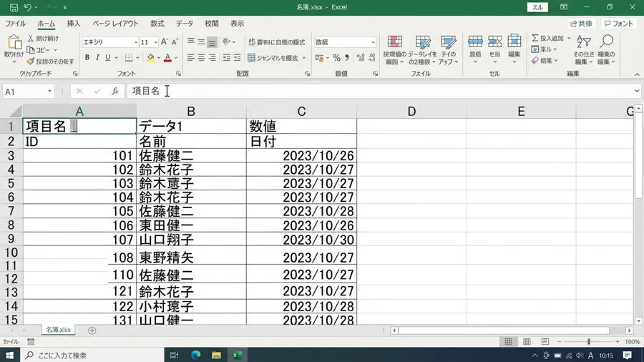The image size is (644, 362).
Task: Open fill color dropdown arrow
Action: click(159, 58)
